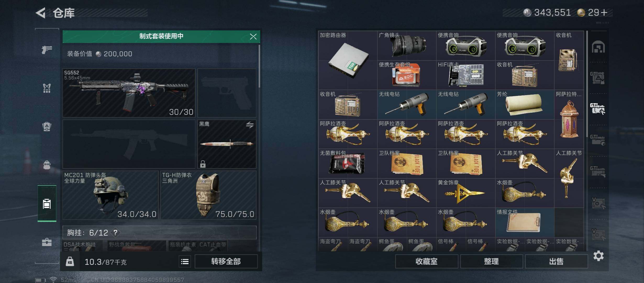Click the 转移全部 button

(226, 261)
